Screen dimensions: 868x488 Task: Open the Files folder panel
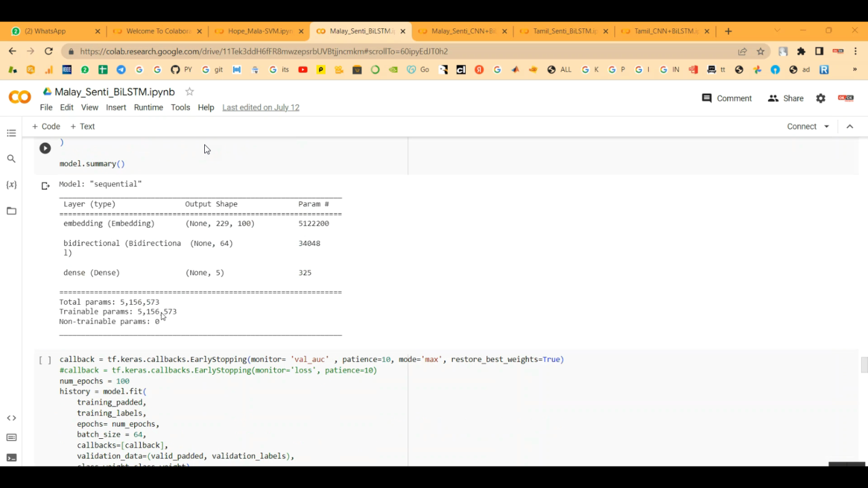(11, 210)
